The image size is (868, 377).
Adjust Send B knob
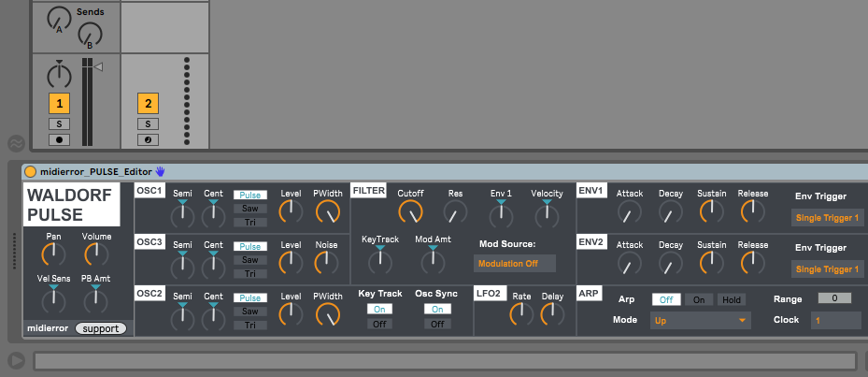point(90,36)
